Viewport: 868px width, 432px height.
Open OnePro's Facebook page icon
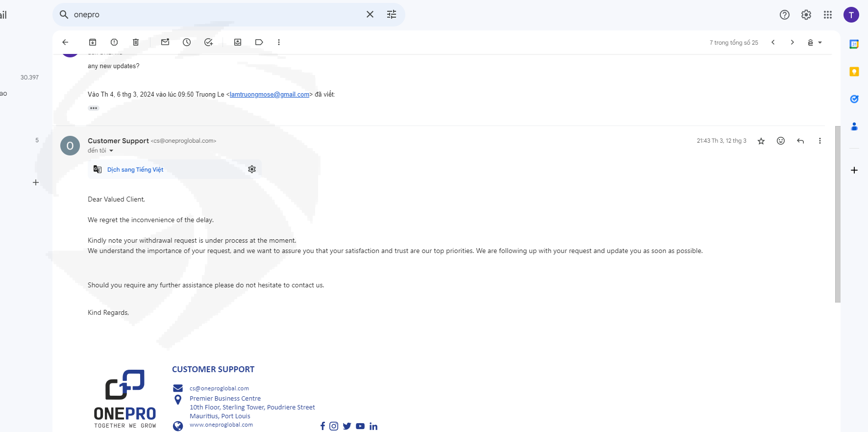coord(322,426)
